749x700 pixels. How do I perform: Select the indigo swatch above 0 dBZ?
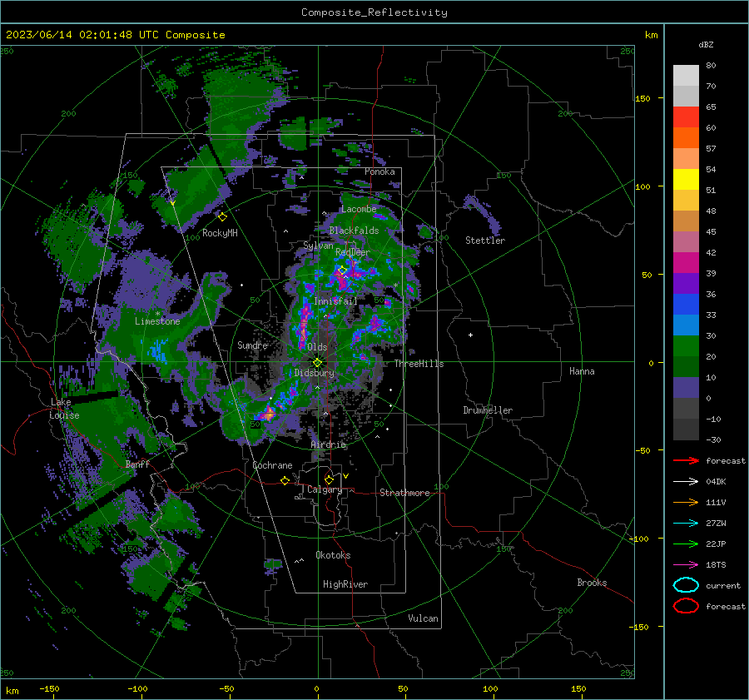click(x=686, y=388)
